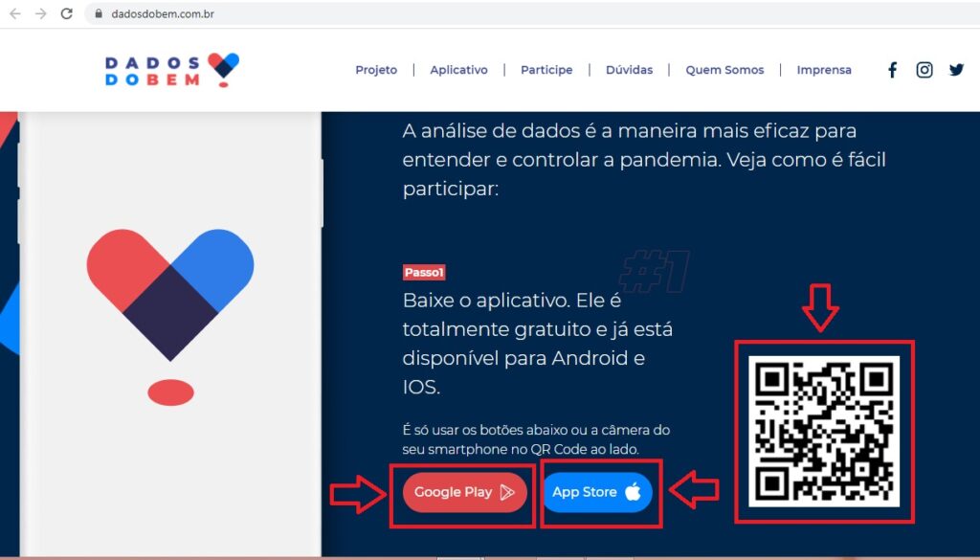Click the browser forward arrow
980x560 pixels.
40,13
